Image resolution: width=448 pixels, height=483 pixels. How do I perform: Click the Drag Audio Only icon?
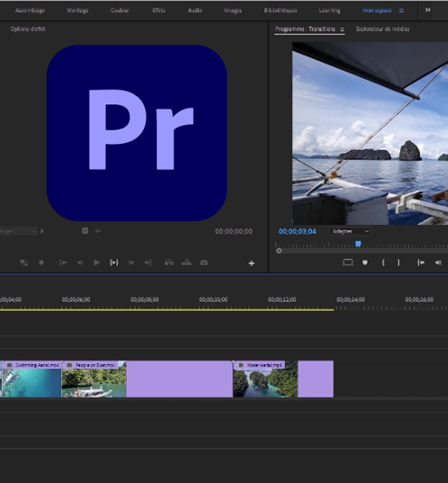click(x=98, y=231)
